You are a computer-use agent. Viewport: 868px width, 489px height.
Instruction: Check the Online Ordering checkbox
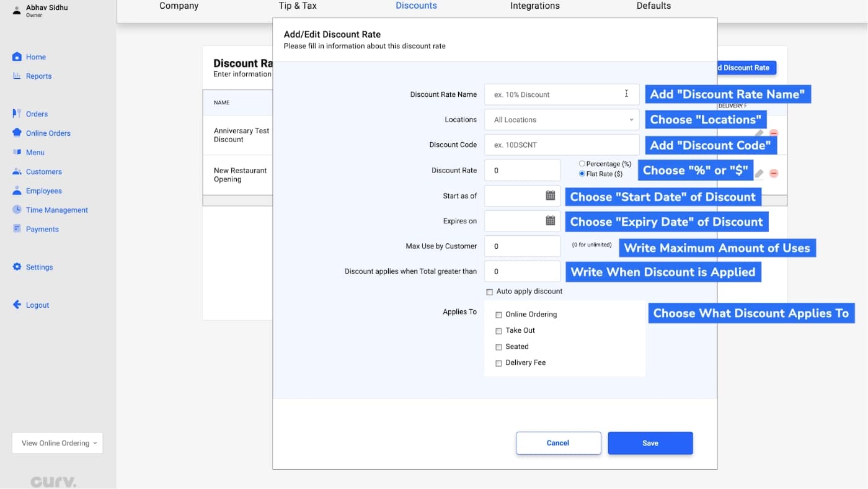point(498,315)
